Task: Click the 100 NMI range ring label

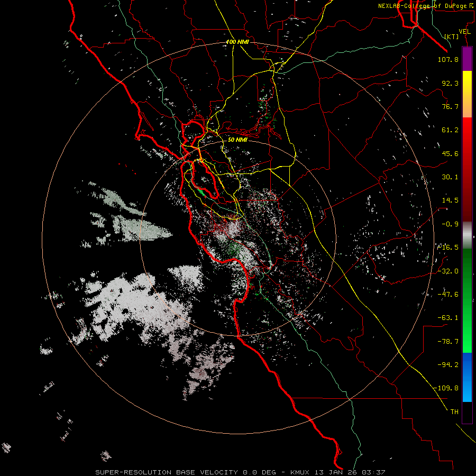Action: coord(237,42)
